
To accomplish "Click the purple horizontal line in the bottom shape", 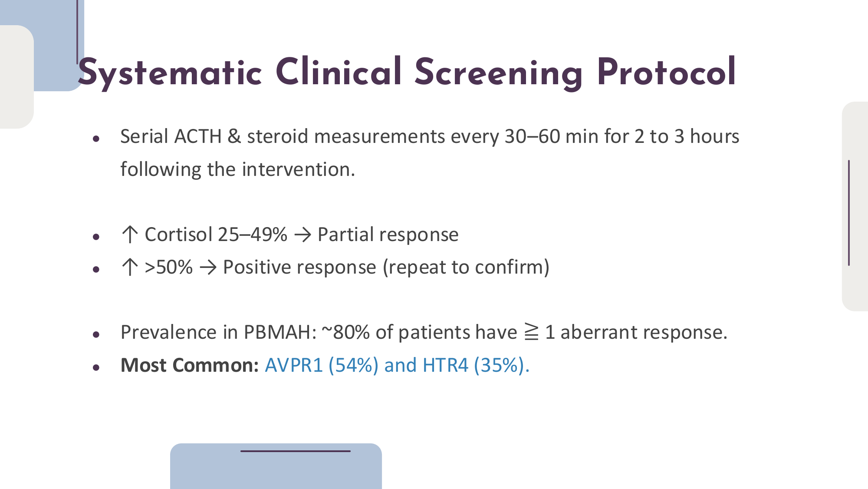I will click(295, 451).
